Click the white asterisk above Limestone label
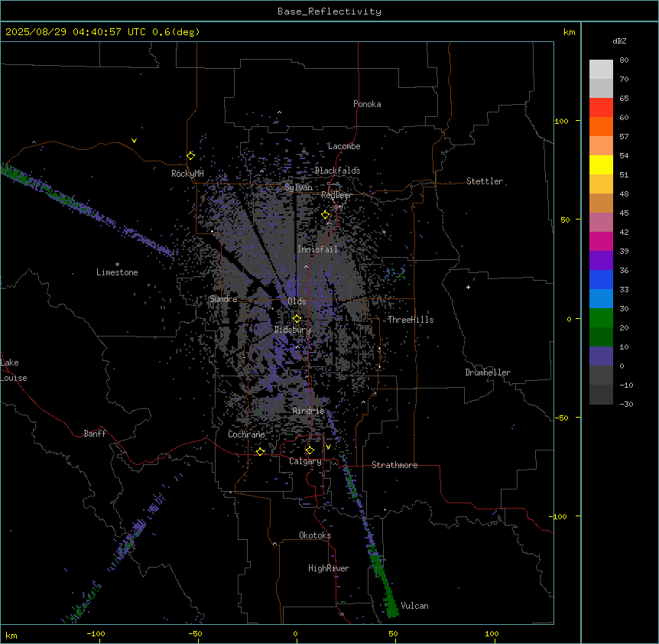659x644 pixels. 117,265
